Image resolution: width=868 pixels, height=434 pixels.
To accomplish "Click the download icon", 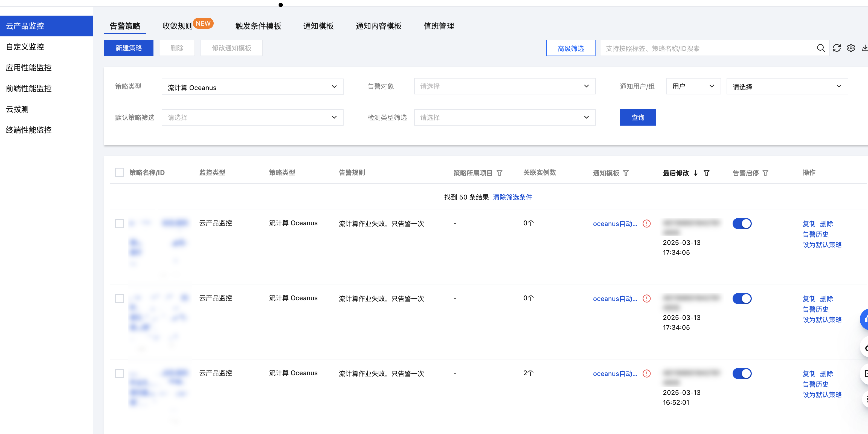I will tap(864, 48).
